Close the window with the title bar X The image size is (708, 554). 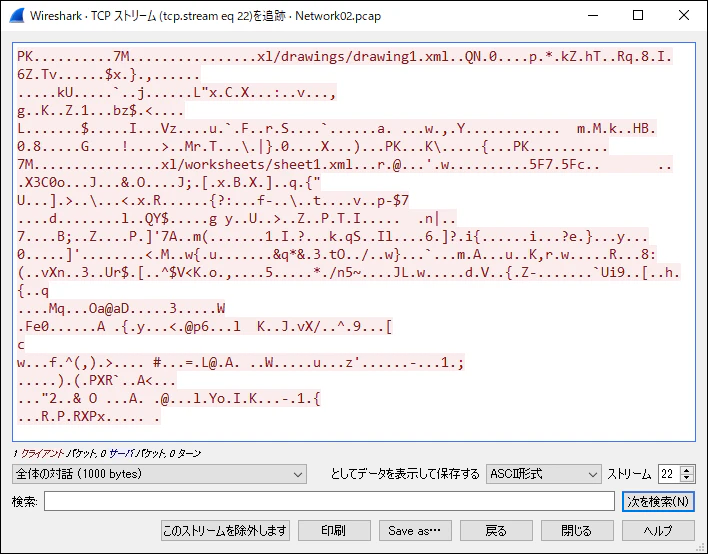684,15
